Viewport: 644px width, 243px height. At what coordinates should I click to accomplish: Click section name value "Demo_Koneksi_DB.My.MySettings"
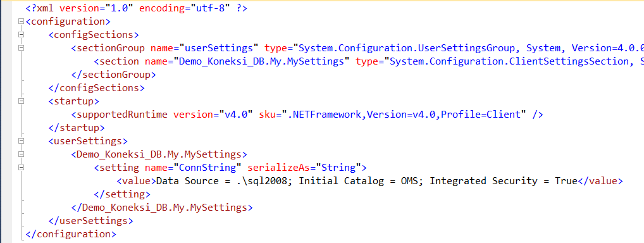click(262, 61)
